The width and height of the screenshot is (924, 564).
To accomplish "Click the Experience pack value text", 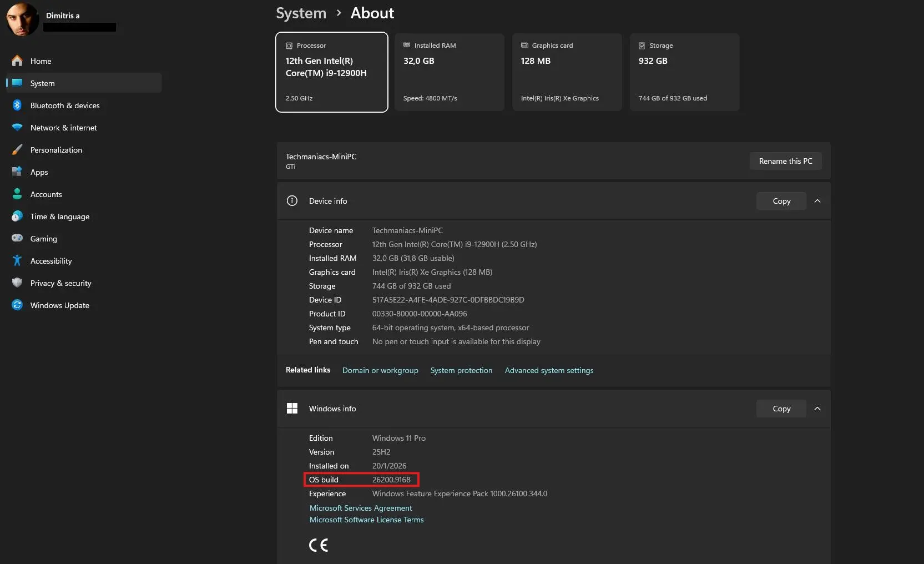I will click(460, 493).
